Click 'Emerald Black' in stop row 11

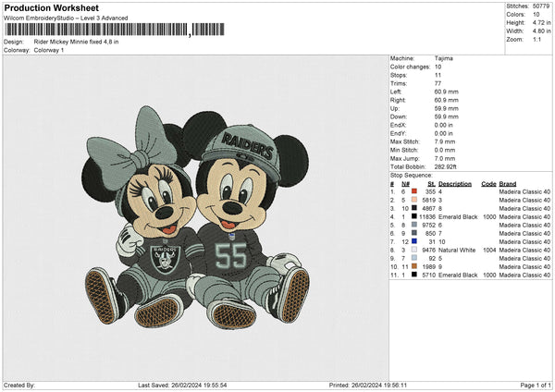(x=458, y=275)
